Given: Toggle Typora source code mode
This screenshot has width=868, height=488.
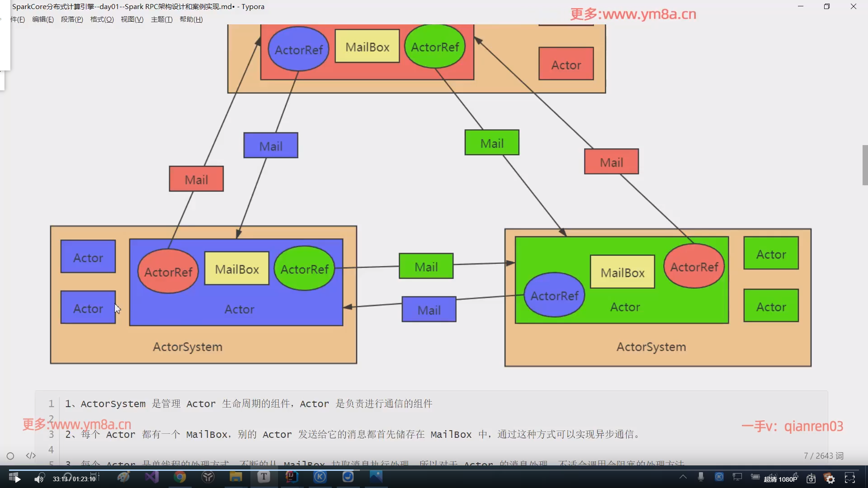Looking at the screenshot, I should pos(31,455).
